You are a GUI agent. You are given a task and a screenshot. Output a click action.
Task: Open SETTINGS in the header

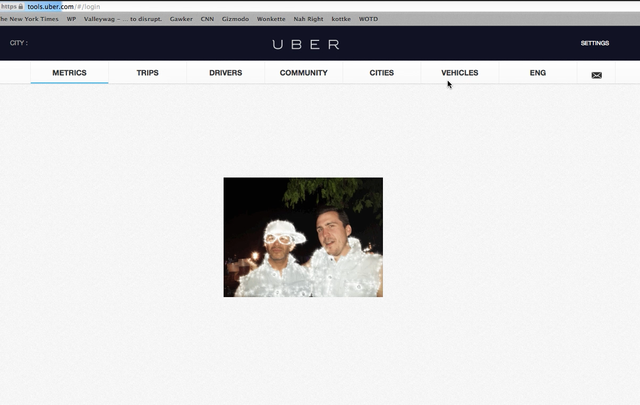[595, 43]
